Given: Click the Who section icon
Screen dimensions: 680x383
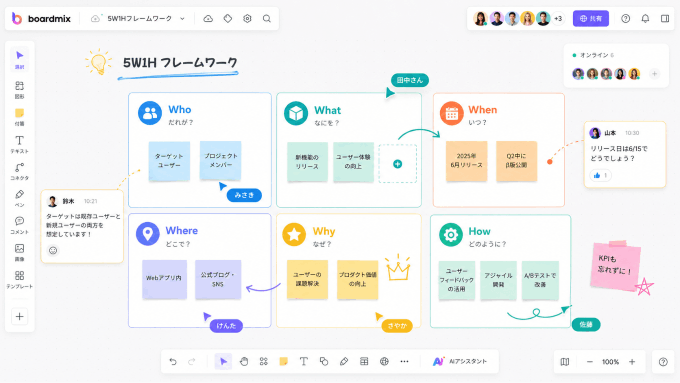Looking at the screenshot, I should point(150,113).
